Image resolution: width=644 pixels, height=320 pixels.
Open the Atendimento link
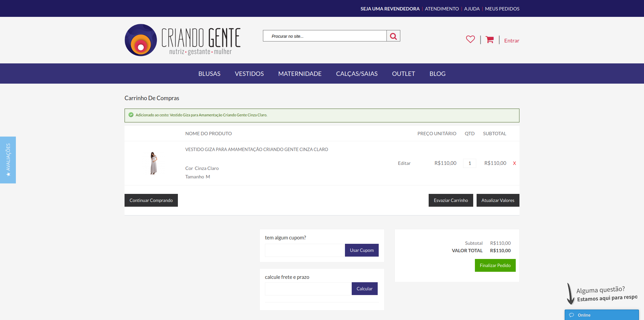click(442, 9)
